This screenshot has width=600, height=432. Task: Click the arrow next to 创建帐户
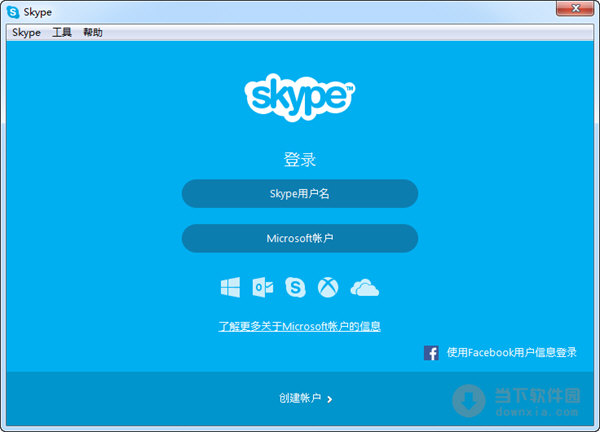click(329, 399)
